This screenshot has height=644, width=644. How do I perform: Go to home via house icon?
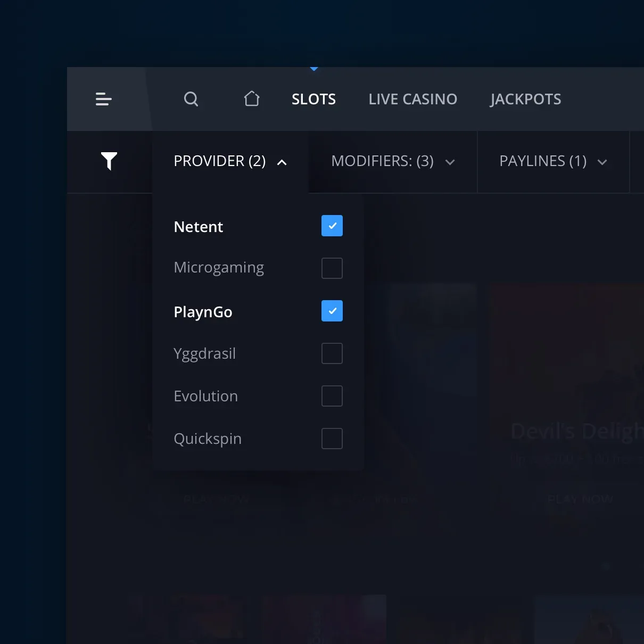[x=252, y=98]
